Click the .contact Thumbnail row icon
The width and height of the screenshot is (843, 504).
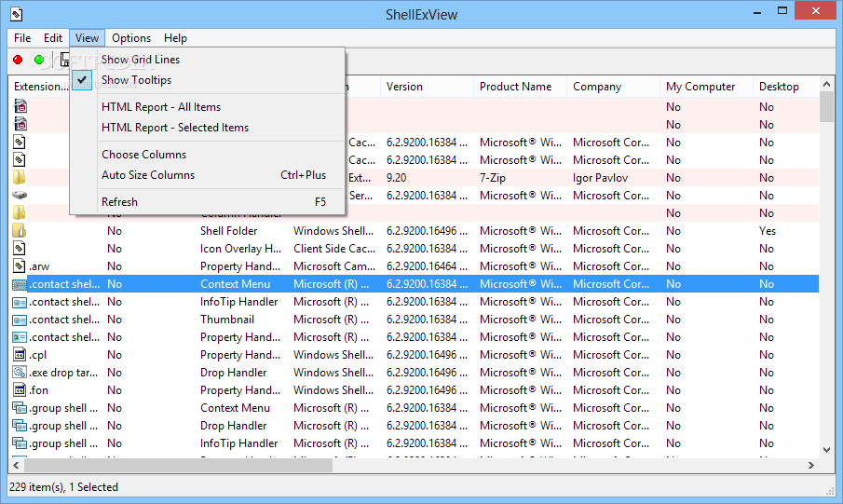20,320
